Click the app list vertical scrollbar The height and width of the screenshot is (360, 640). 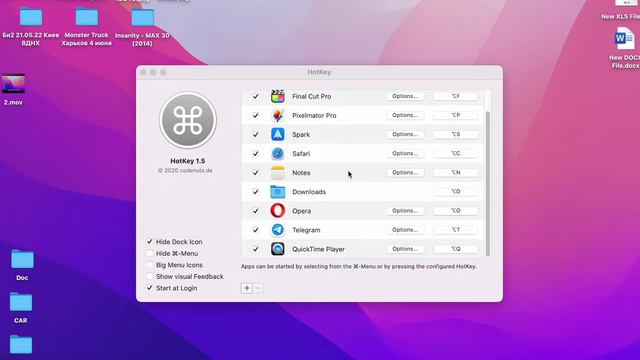pyautogui.click(x=487, y=183)
